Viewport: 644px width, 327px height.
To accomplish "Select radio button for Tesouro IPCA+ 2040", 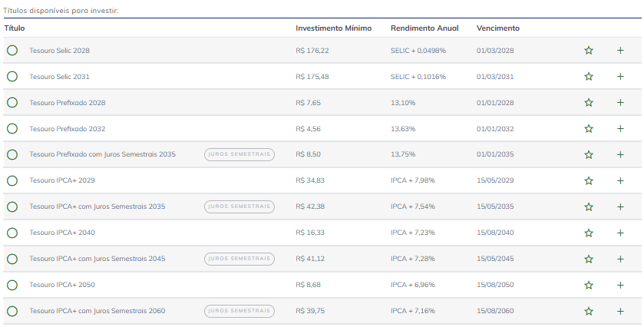I will (x=12, y=233).
